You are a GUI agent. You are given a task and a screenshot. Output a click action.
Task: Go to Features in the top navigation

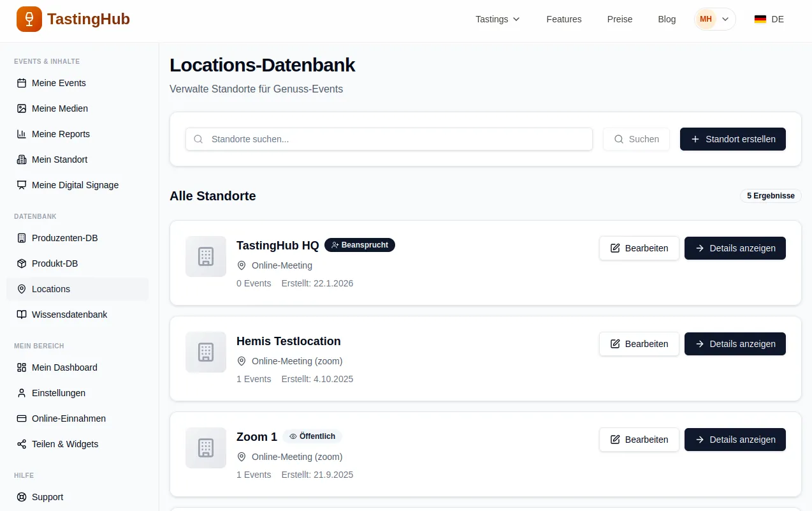(x=564, y=19)
